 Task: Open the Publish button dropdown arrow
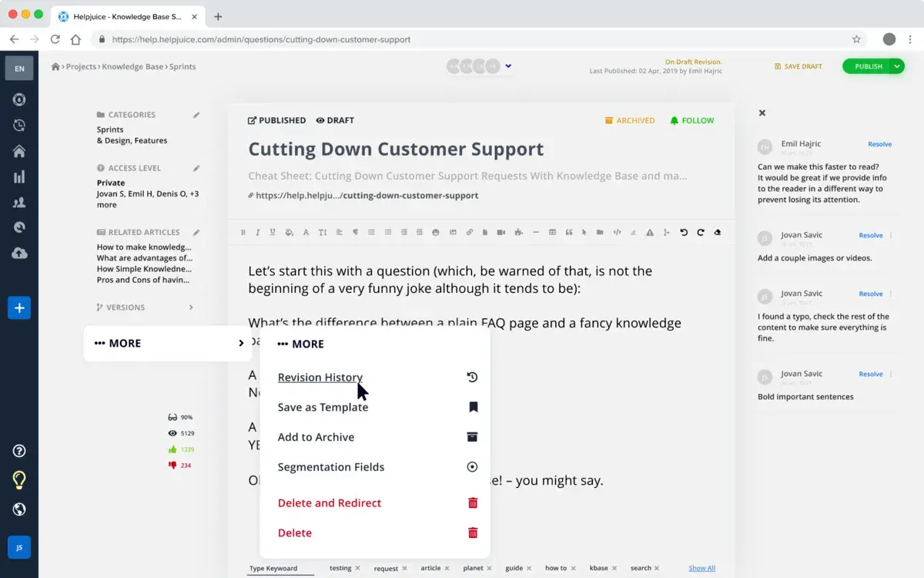[x=897, y=66]
